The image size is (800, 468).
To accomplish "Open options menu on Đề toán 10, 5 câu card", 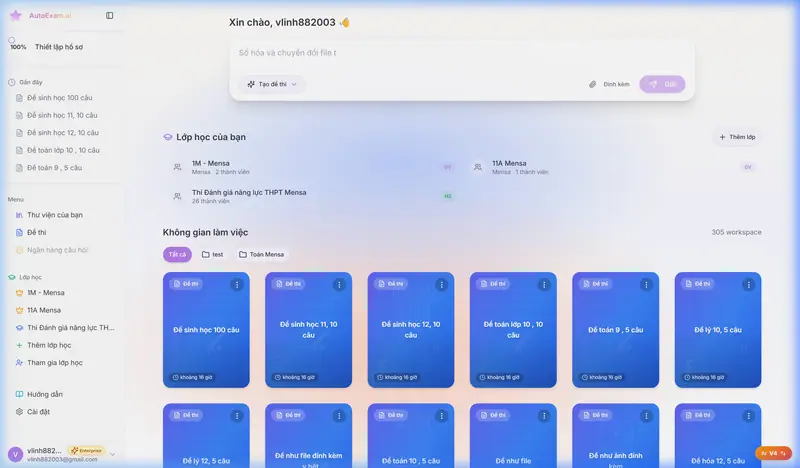I will (442, 416).
